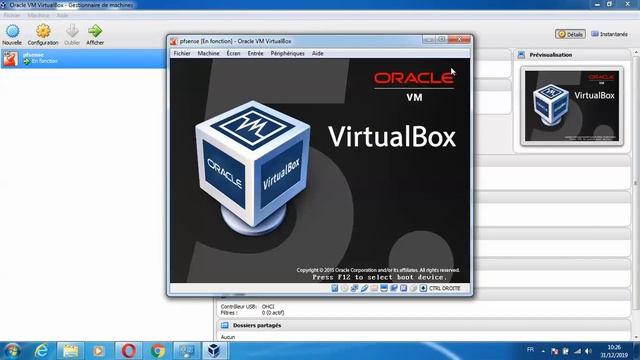Click keyboard capture arrow icon beside CTRL DROITE

tap(423, 288)
